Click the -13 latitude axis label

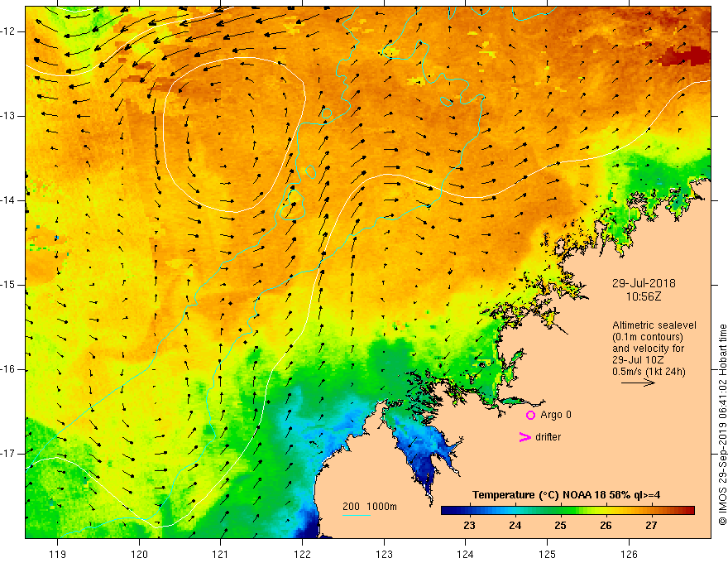tap(9, 116)
